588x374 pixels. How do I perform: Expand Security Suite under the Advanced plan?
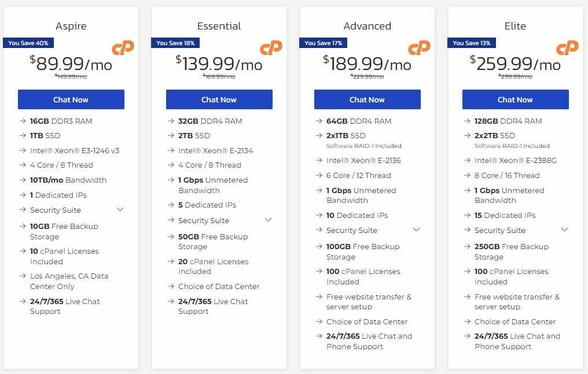click(417, 229)
